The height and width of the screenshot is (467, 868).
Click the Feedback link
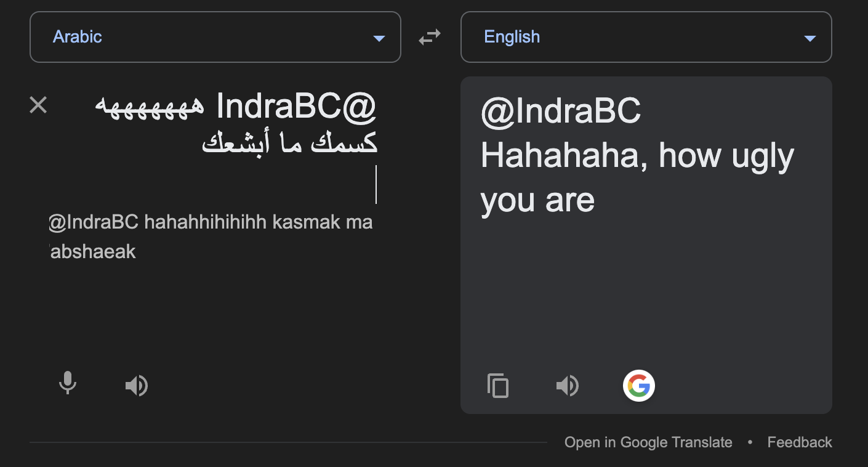(799, 442)
